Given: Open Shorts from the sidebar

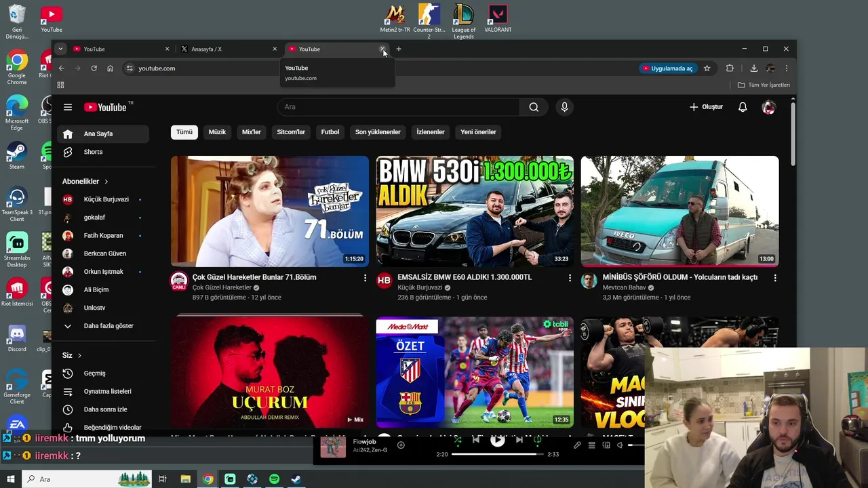Looking at the screenshot, I should click(x=103, y=152).
